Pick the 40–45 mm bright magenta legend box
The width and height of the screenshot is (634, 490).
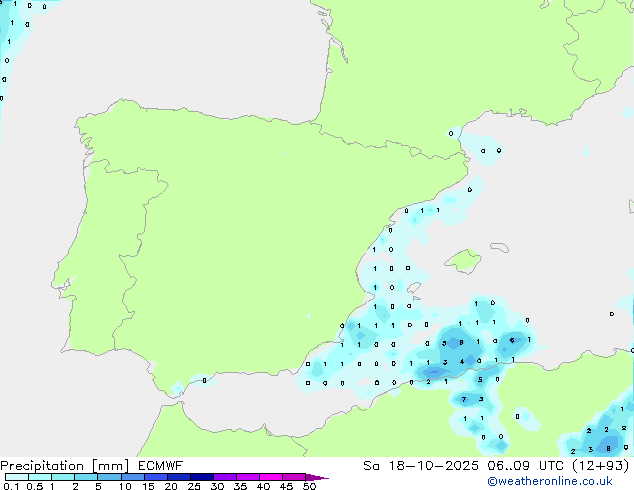point(271,477)
